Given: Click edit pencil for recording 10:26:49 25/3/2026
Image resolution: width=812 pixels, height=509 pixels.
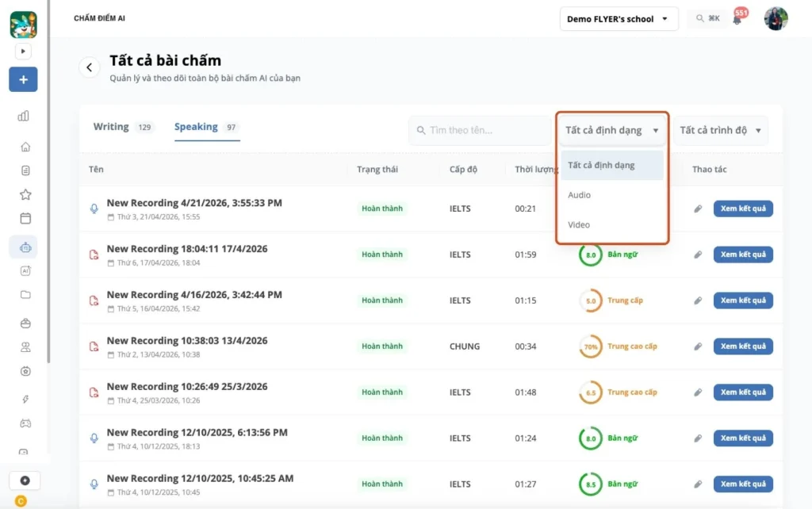Looking at the screenshot, I should [x=698, y=392].
